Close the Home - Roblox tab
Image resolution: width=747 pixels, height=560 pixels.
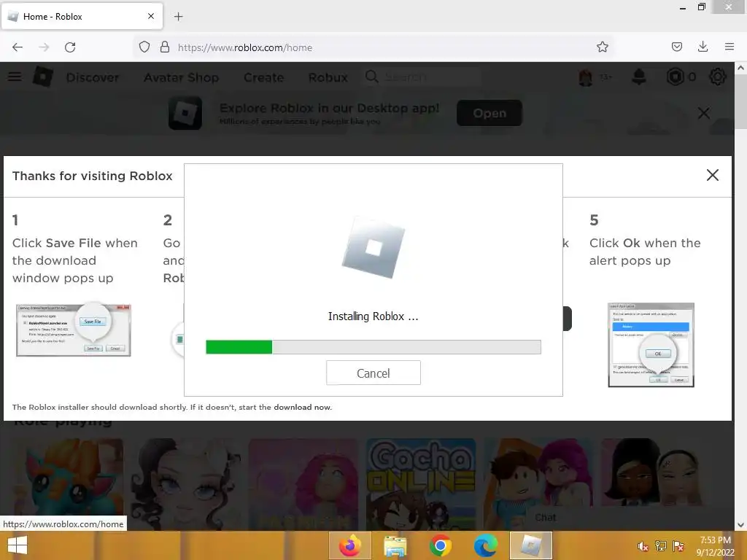[151, 16]
